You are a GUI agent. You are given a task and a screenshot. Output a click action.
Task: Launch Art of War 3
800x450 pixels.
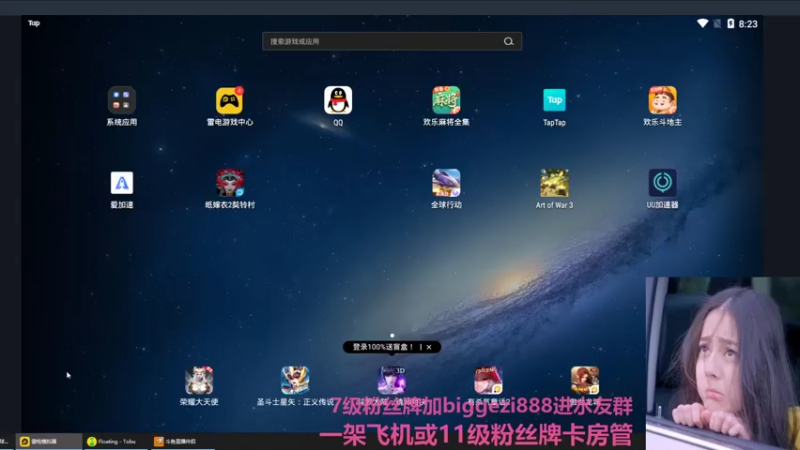pos(554,183)
